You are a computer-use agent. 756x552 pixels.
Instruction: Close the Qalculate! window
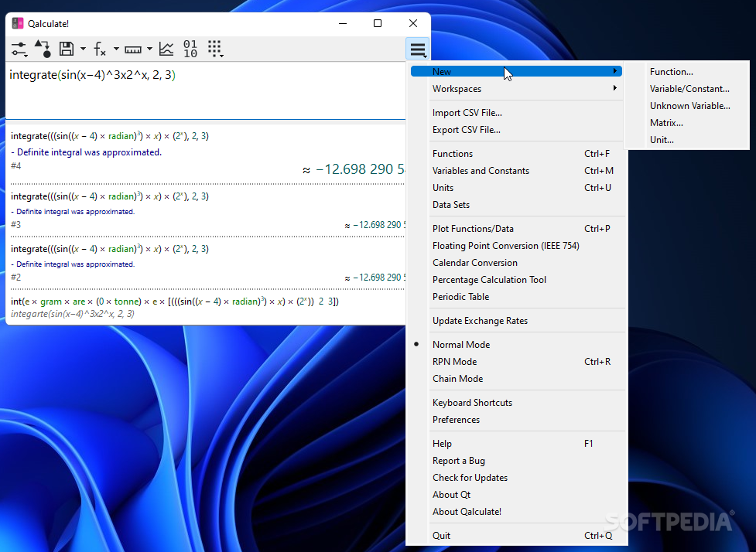click(x=413, y=23)
